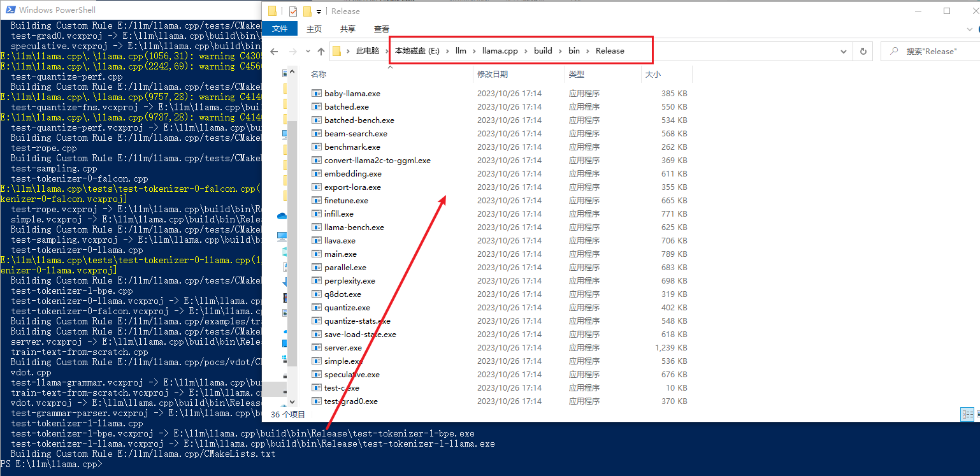Select the embedding.exe file icon
Image resolution: width=980 pixels, height=476 pixels.
pos(317,173)
